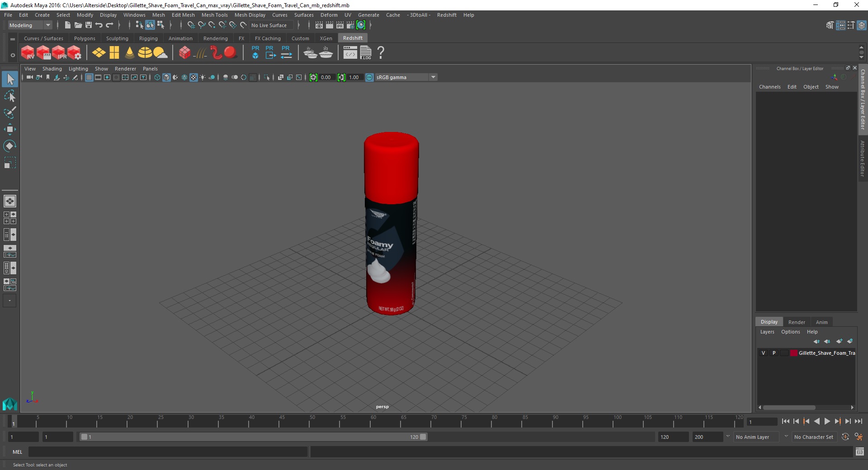Create Redshift dome light from the shelf

[145, 53]
